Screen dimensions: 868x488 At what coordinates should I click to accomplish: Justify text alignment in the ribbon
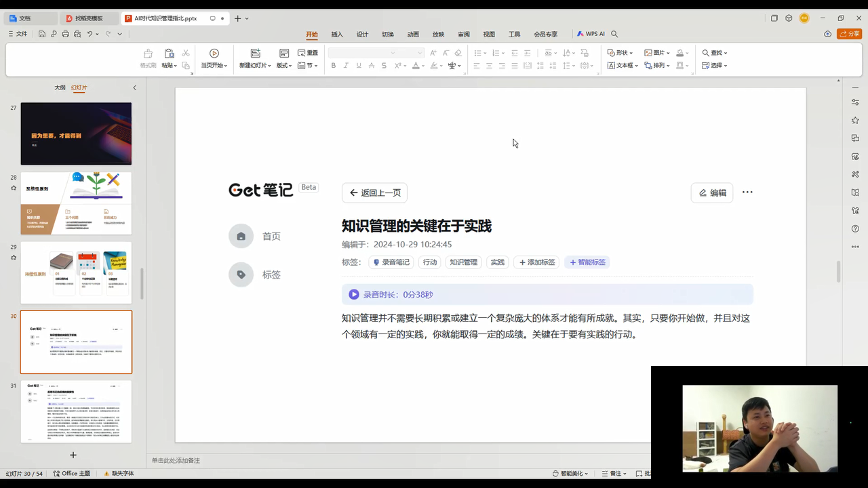click(515, 66)
